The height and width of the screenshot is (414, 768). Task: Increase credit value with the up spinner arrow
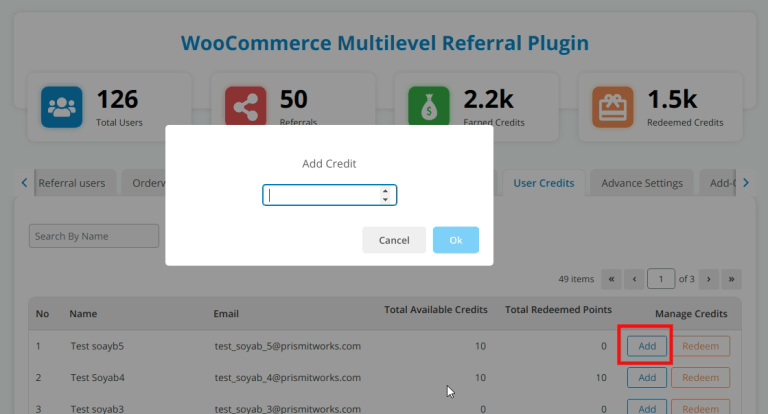coord(385,191)
